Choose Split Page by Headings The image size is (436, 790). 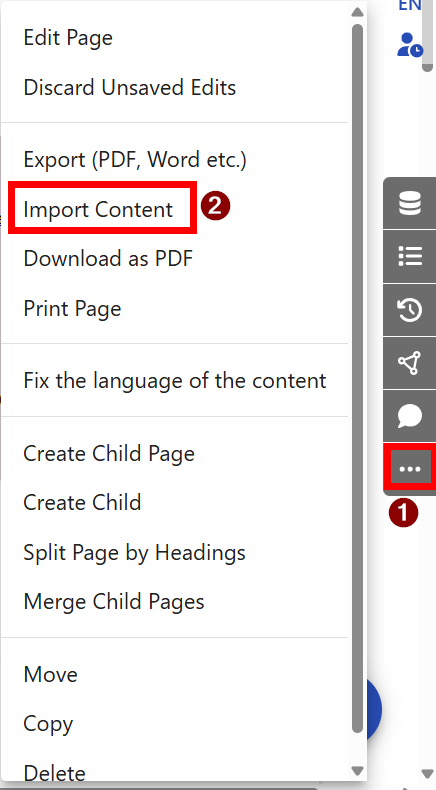click(x=135, y=553)
